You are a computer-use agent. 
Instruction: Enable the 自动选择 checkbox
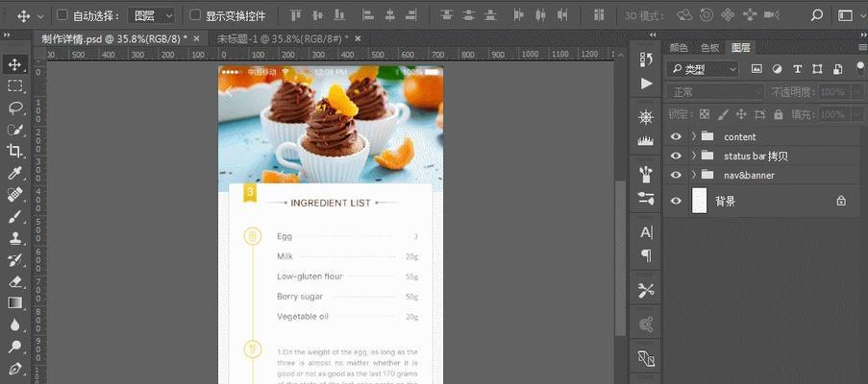[62, 15]
